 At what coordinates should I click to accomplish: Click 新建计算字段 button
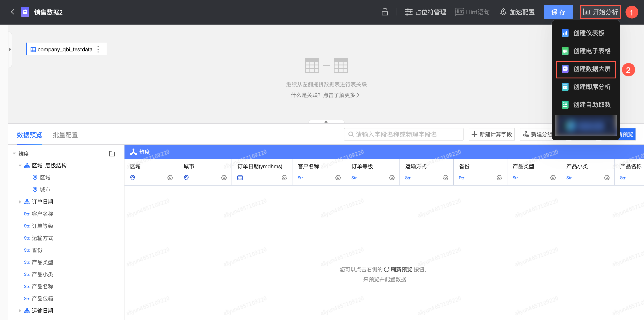tap(492, 134)
